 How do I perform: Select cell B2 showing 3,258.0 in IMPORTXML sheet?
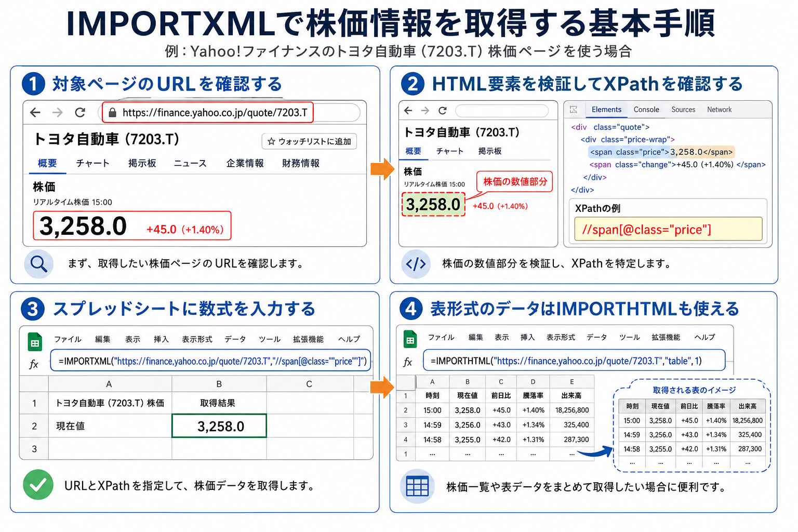click(219, 426)
